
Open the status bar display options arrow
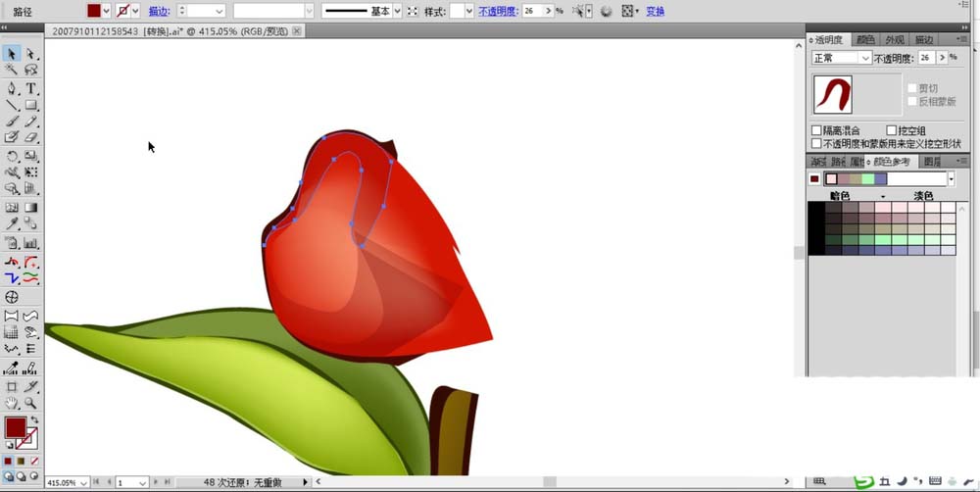click(305, 482)
